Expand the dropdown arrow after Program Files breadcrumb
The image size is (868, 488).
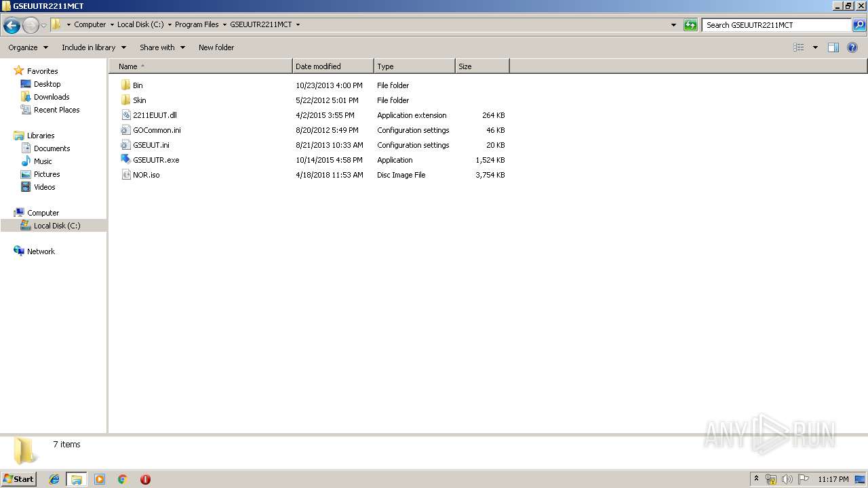coord(224,24)
